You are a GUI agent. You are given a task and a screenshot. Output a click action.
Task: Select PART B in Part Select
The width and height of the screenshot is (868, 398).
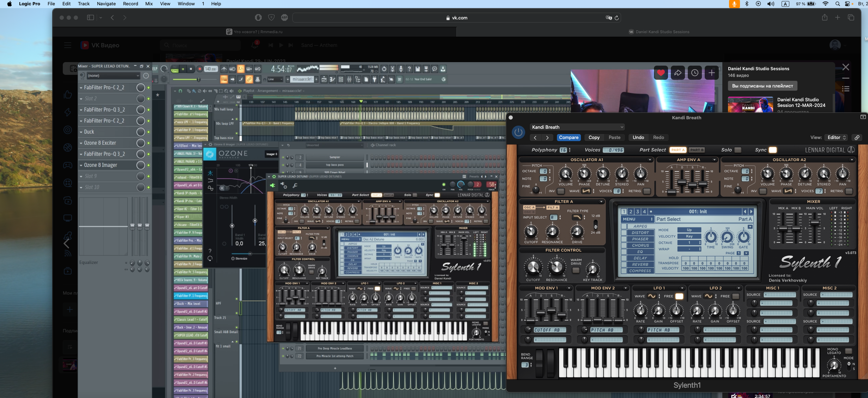(x=697, y=150)
